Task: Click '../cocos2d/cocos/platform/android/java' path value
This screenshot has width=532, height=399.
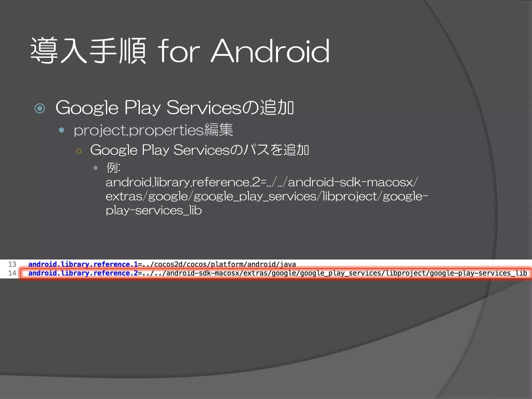Action: click(219, 264)
